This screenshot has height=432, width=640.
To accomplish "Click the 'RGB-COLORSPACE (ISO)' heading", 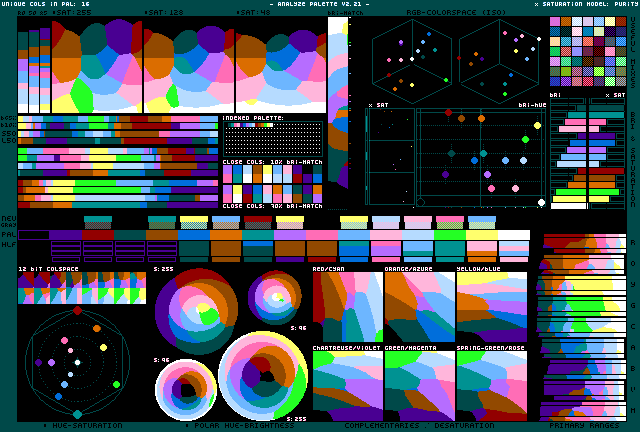I will pyautogui.click(x=456, y=13).
